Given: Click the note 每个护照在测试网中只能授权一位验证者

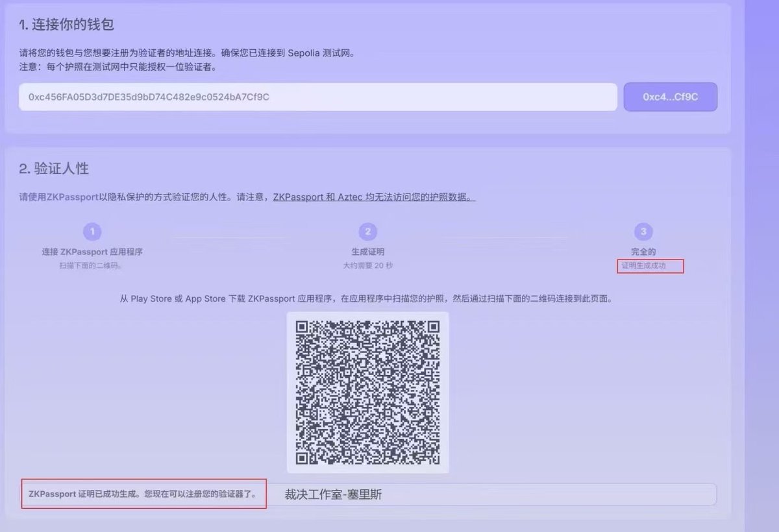Looking at the screenshot, I should 117,66.
